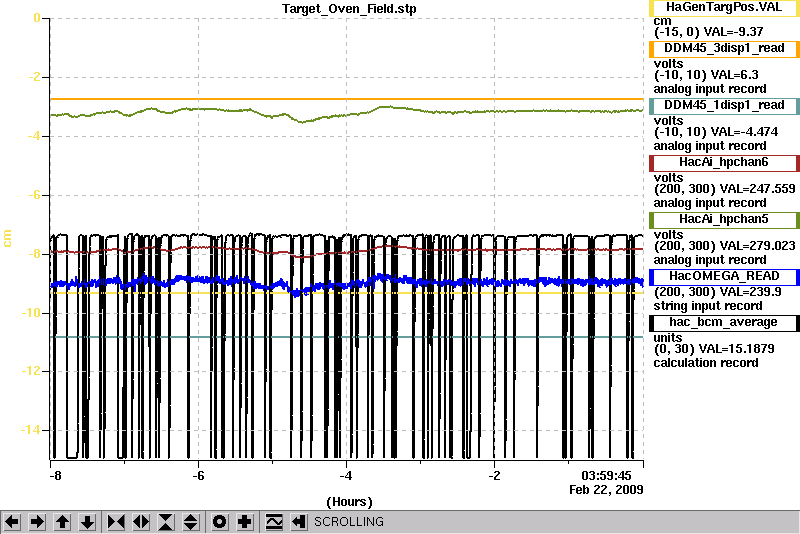Click the plus sign toolbar icon
Screen dimensions: 800x534
click(245, 522)
